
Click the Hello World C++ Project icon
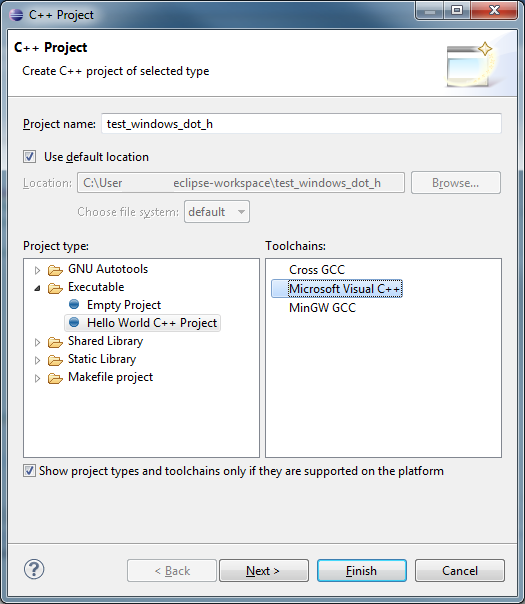74,322
